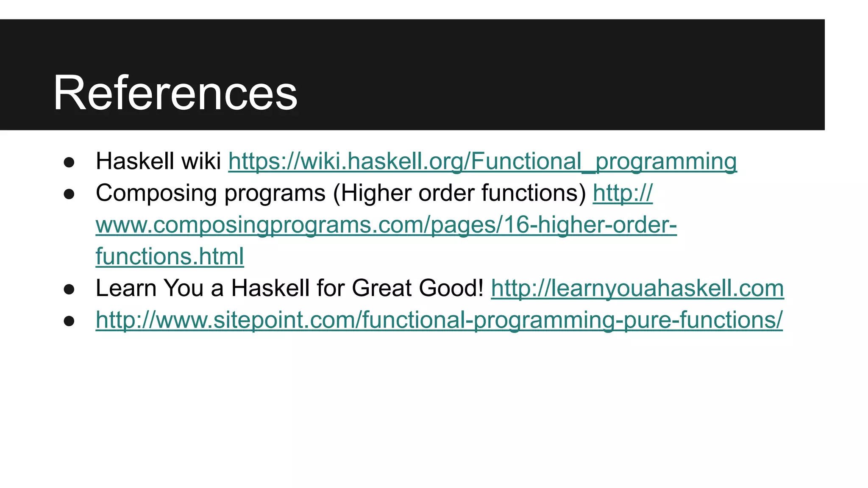Viewport: 868px width, 488px height.
Task: Click the 'References' slide title
Action: click(175, 93)
